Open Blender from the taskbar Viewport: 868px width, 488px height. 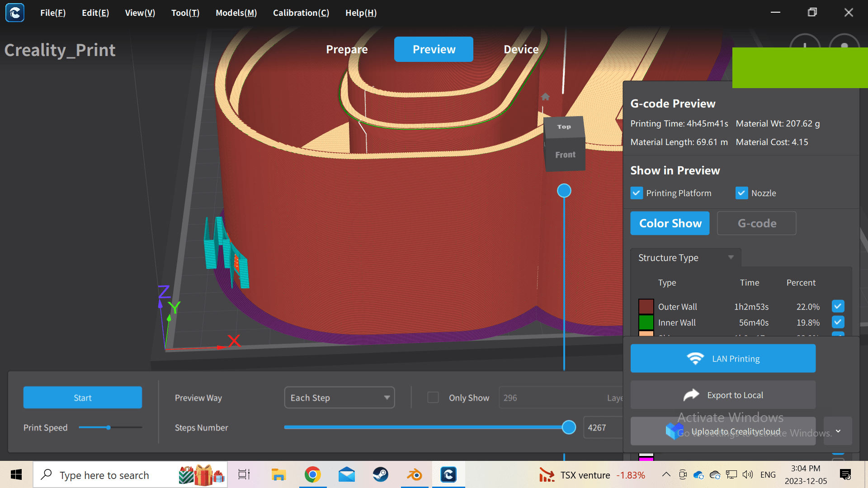(414, 474)
